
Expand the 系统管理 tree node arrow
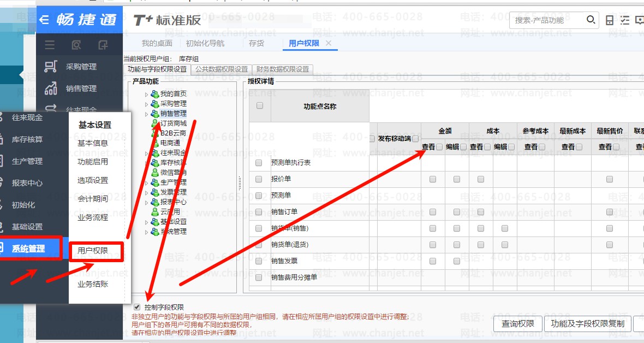(146, 232)
